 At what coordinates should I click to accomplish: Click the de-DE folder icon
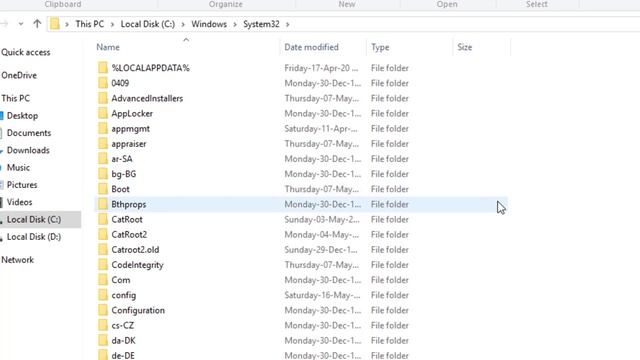[103, 354]
